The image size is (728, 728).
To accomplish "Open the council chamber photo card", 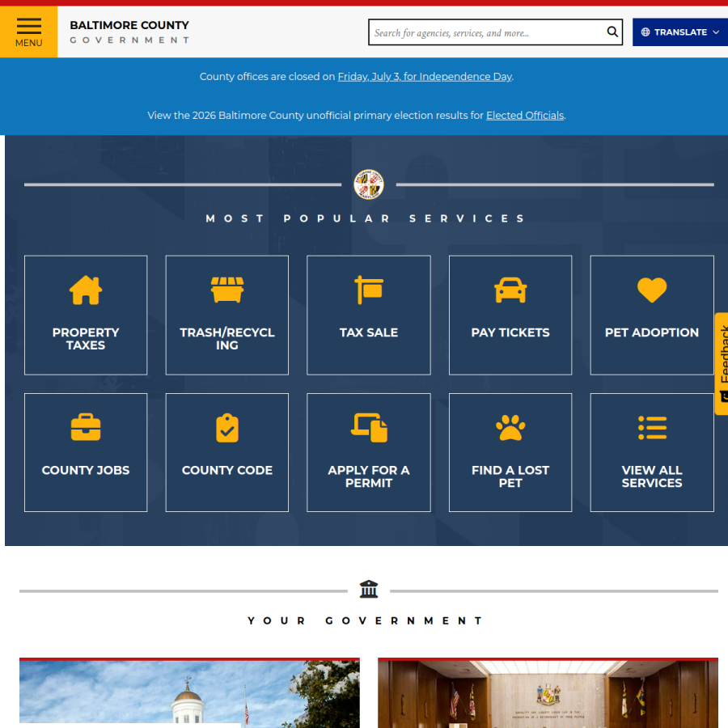I will point(548,692).
